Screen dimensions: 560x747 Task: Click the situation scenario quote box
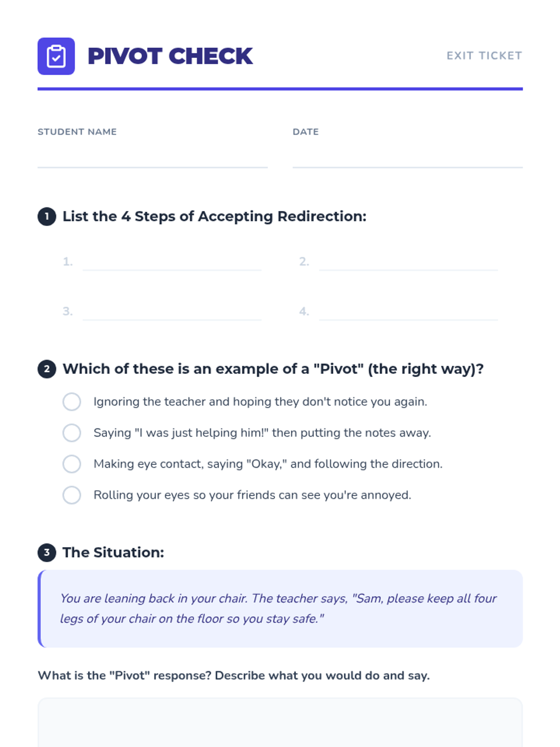280,608
